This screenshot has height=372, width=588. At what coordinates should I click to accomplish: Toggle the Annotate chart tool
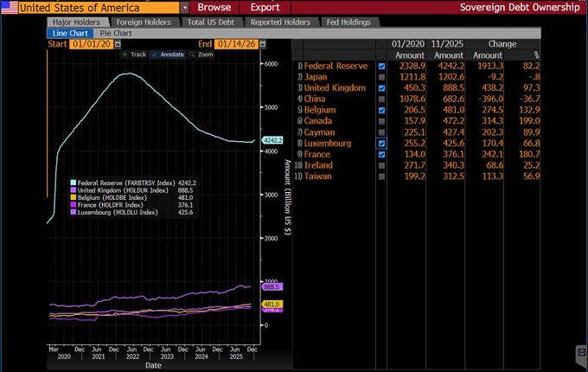coord(169,54)
